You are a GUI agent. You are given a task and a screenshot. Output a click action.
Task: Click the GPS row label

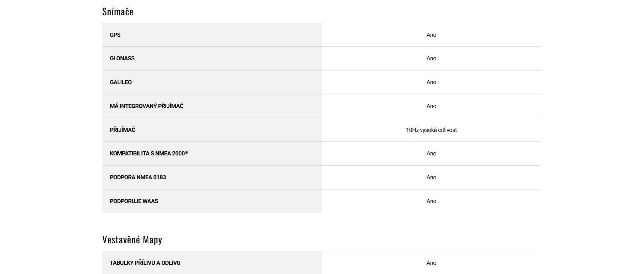coord(115,35)
